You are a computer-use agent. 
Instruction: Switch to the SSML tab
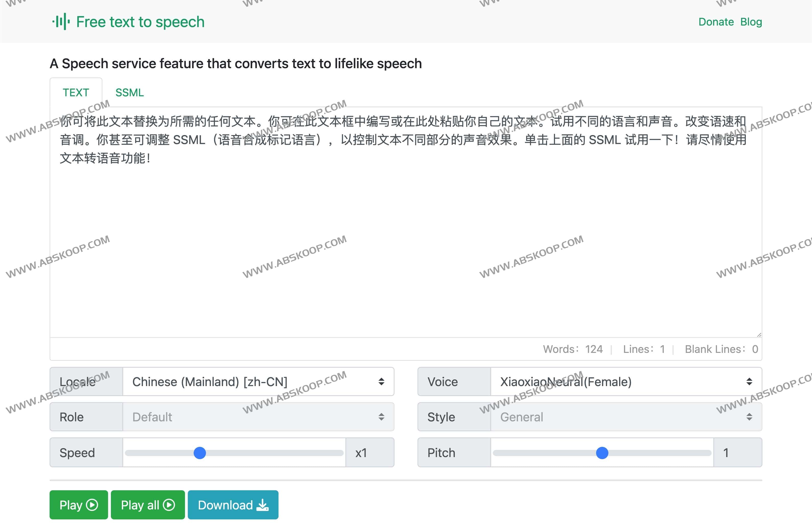[x=130, y=92]
